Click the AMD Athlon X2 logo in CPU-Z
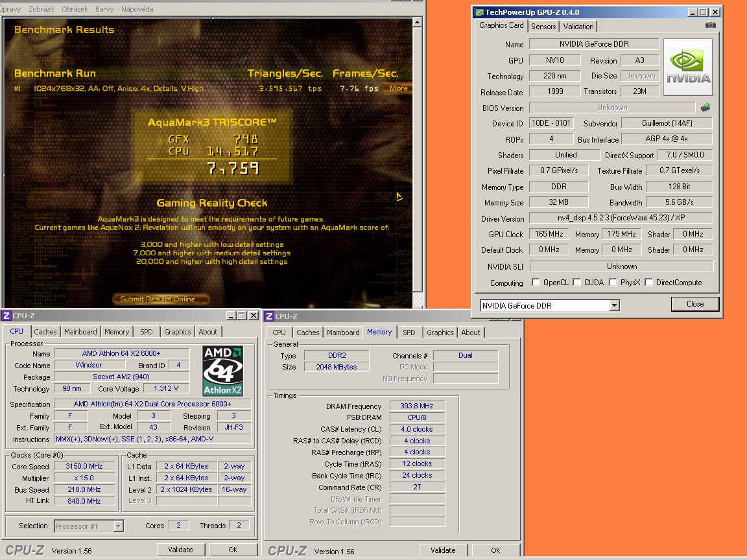747x560 pixels. (222, 371)
